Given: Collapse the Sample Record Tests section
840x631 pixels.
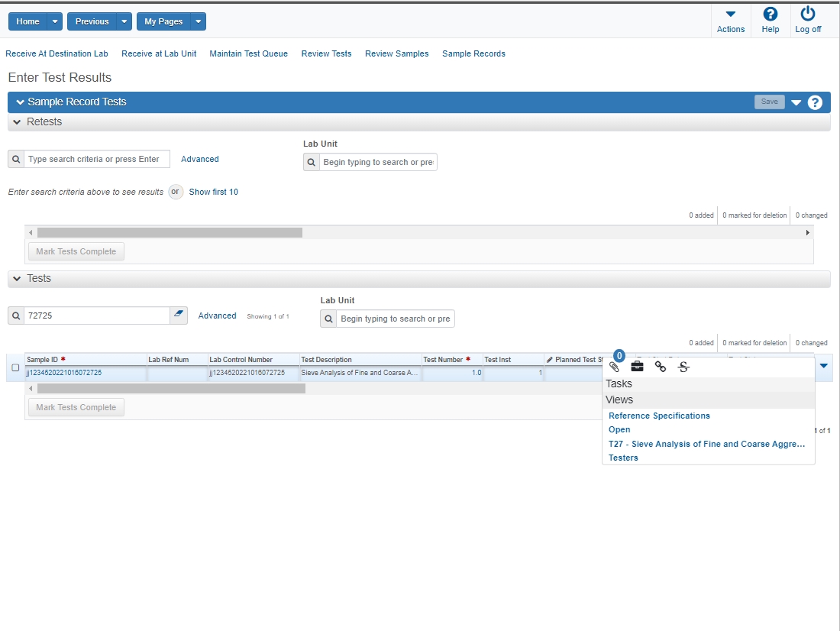Looking at the screenshot, I should [x=21, y=102].
